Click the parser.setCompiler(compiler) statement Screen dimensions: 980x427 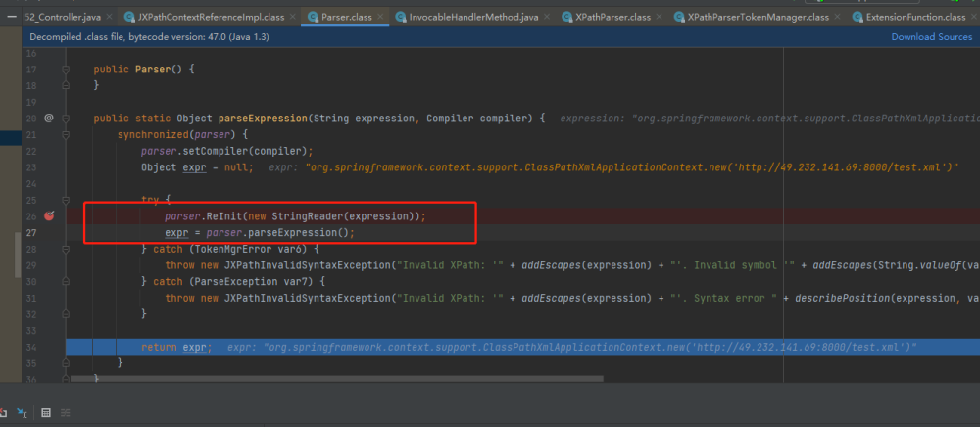[227, 151]
